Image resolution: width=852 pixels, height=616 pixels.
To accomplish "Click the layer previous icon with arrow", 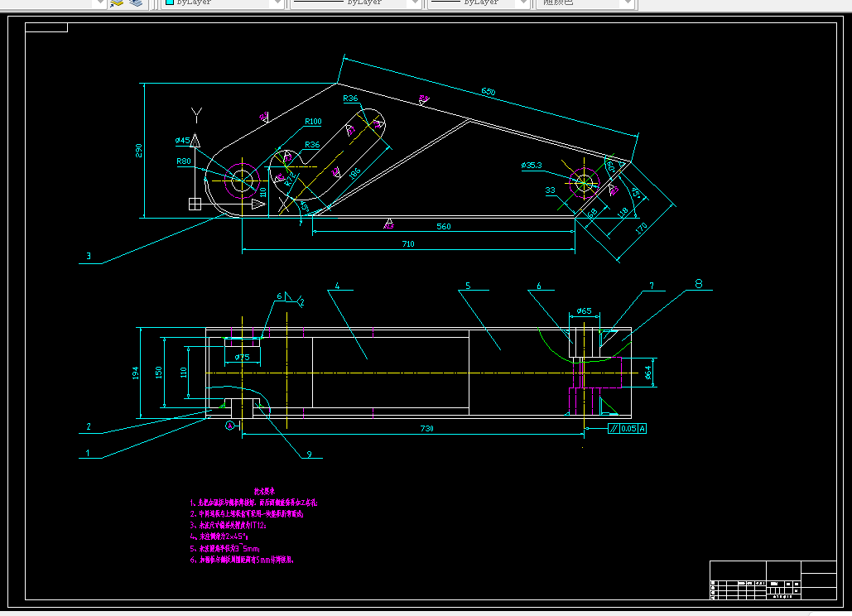I will coord(117,2).
